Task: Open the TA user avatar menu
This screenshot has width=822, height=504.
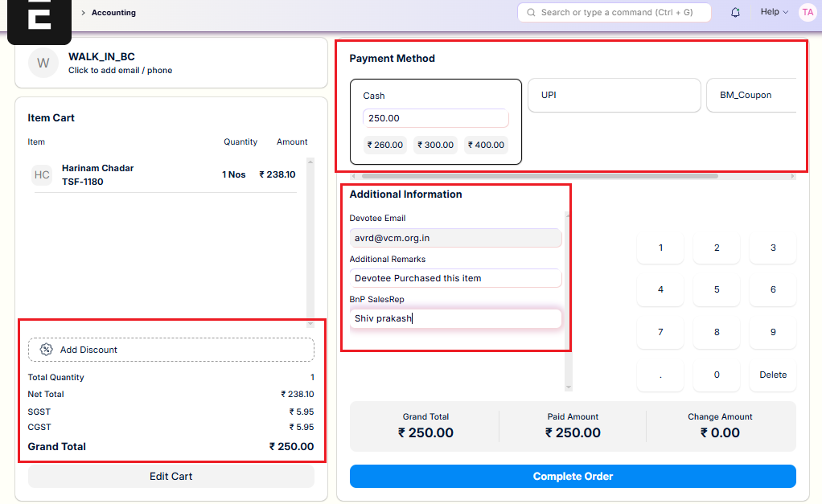Action: click(807, 12)
